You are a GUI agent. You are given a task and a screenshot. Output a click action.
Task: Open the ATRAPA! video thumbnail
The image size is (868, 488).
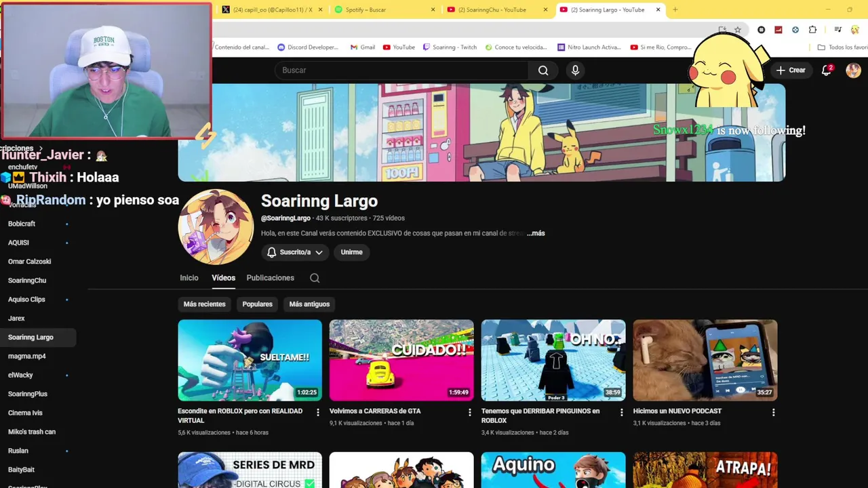pyautogui.click(x=705, y=470)
